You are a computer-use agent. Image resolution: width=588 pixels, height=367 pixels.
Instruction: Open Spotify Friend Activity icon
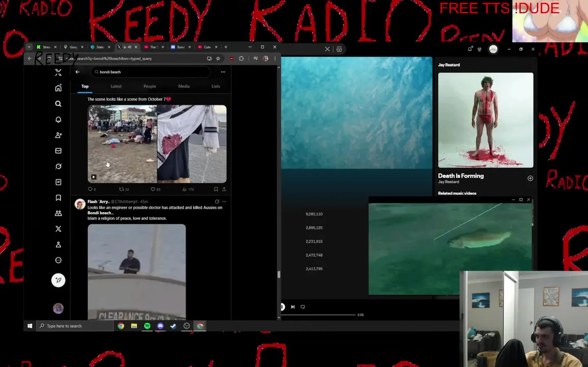click(479, 49)
